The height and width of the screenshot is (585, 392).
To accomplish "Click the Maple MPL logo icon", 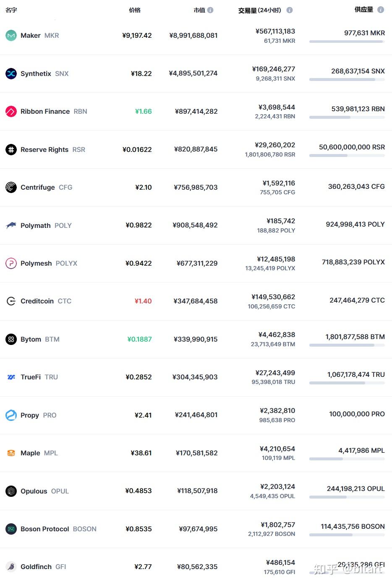I will tap(11, 453).
